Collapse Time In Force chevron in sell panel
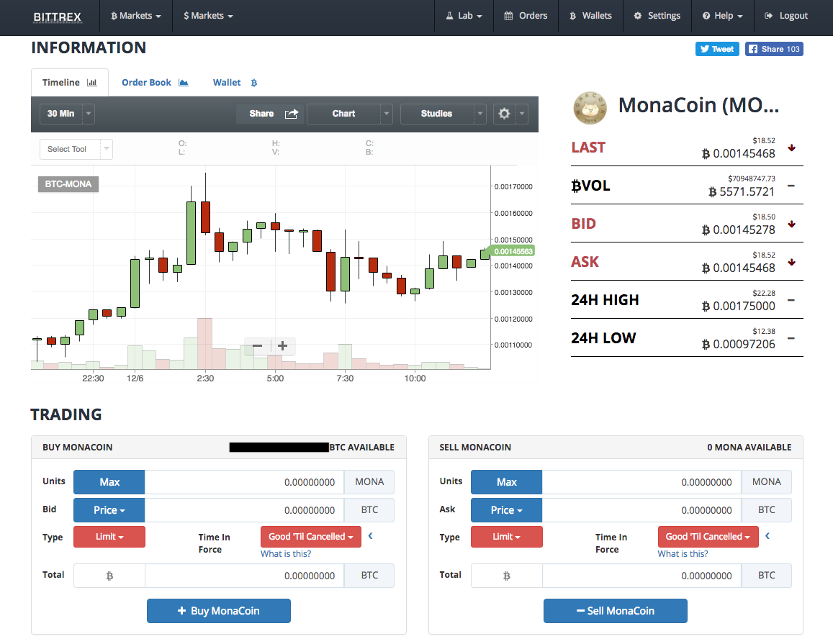 (x=767, y=535)
